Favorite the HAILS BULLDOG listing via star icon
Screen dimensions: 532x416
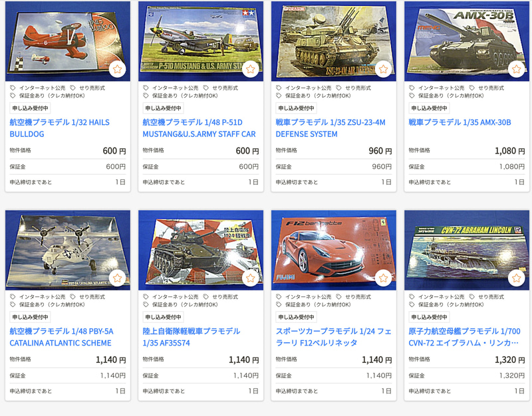pyautogui.click(x=118, y=69)
